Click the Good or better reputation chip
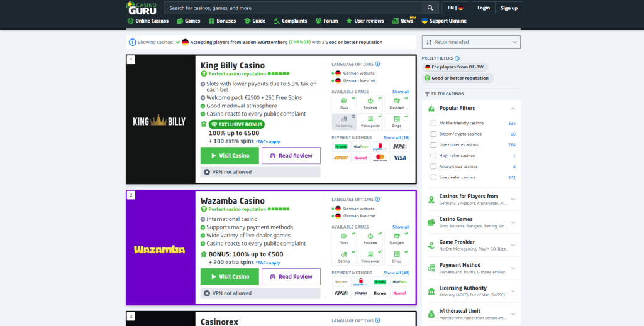 (x=458, y=78)
